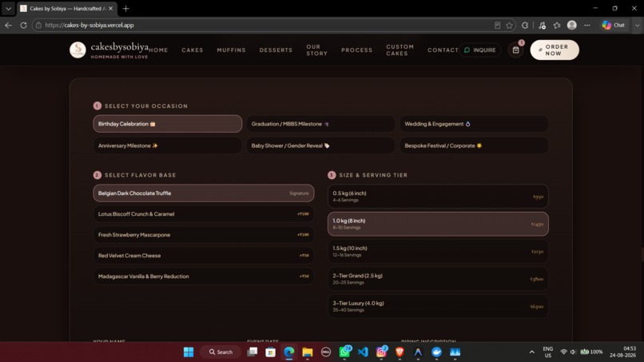This screenshot has width=644, height=362.
Task: Open the tab search dropdown arrow
Action: (8, 8)
